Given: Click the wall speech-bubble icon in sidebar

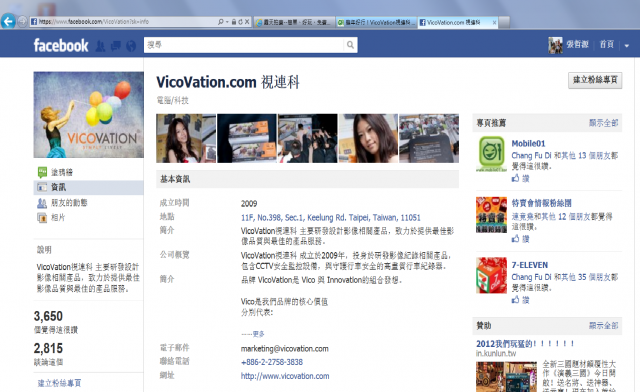Looking at the screenshot, I should [42, 172].
